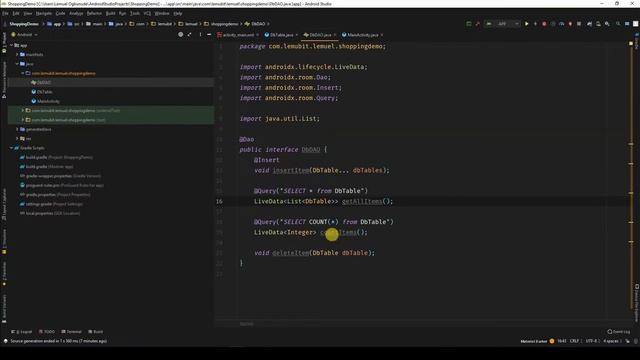The image size is (640, 360).
Task: Click the red Debug icon in toolbar
Action: click(544, 24)
